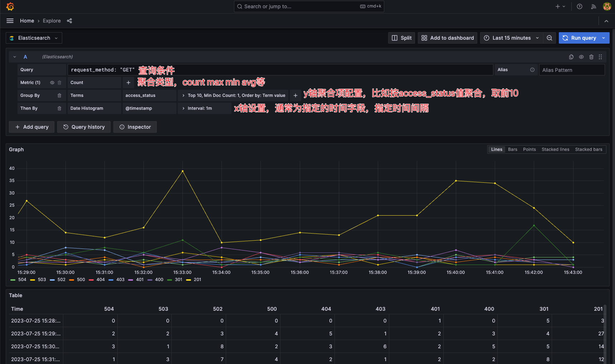Screen dimensions: 615x364
Task: Hide the Count metric via eye icon
Action: 52,83
